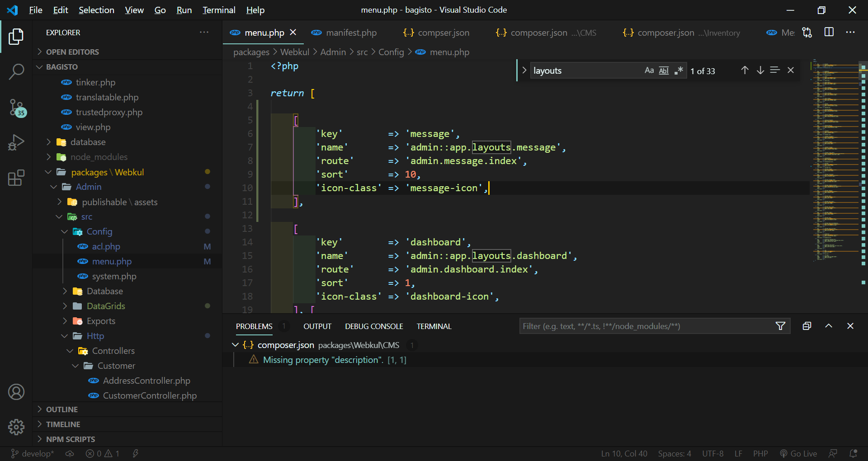Open the Search view in activity bar

click(x=16, y=71)
